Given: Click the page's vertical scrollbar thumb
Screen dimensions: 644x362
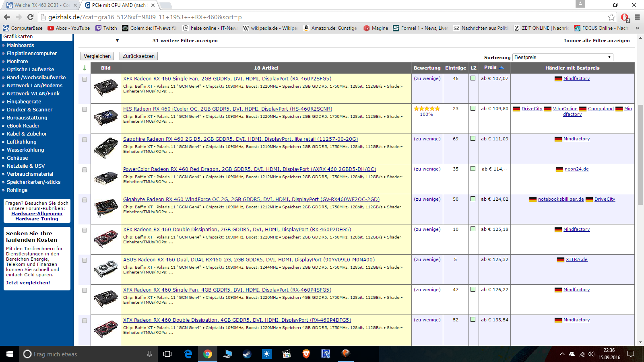Looking at the screenshot, I should pyautogui.click(x=640, y=155).
